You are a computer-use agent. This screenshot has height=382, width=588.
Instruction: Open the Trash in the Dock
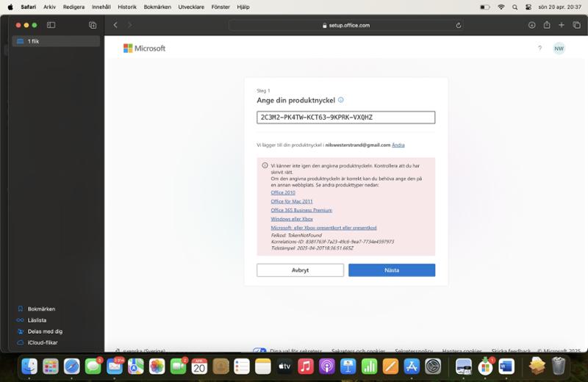point(559,367)
